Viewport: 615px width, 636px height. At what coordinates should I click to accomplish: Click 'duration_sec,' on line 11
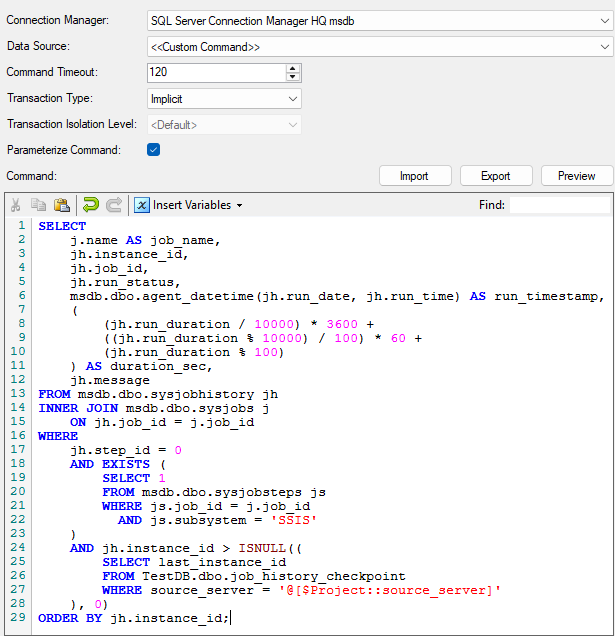click(161, 366)
